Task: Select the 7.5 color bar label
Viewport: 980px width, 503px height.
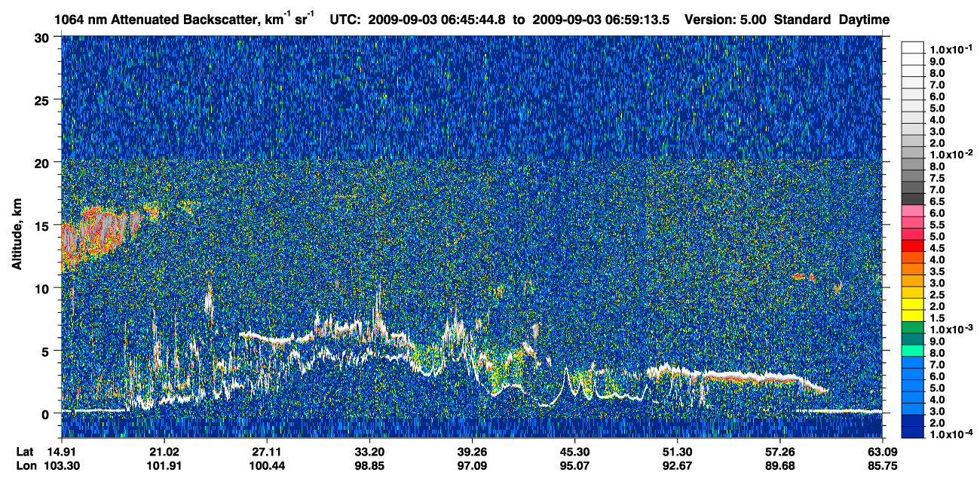Action: [x=939, y=179]
